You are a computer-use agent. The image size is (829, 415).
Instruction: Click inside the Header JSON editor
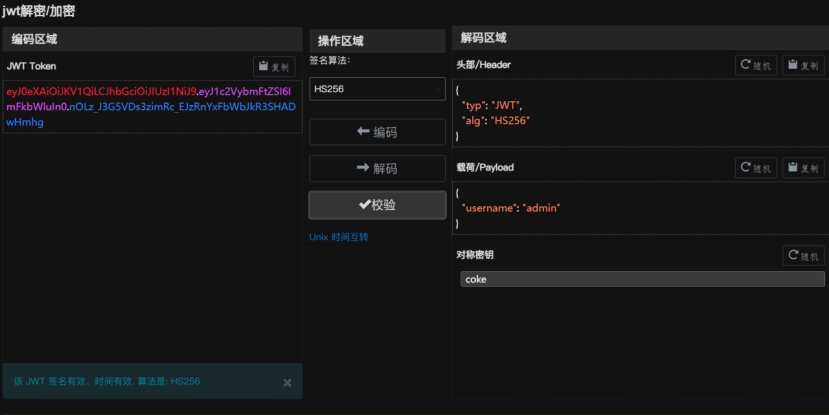640,113
